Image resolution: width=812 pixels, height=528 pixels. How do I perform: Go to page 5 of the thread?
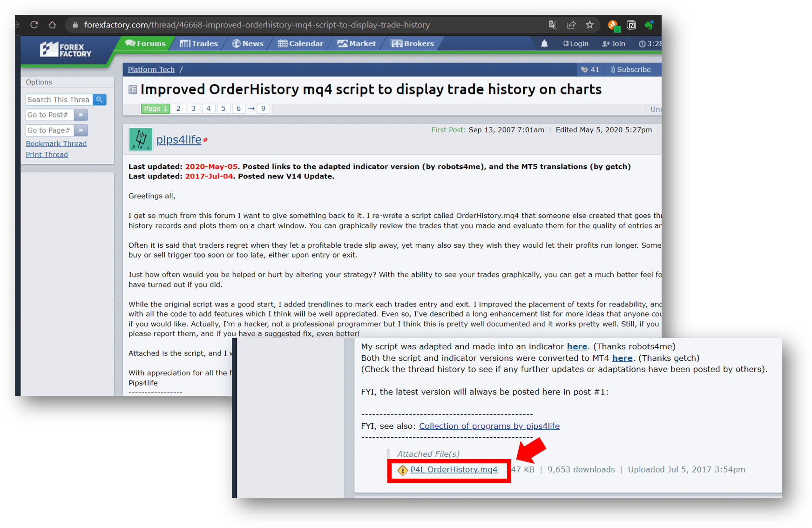tap(223, 108)
